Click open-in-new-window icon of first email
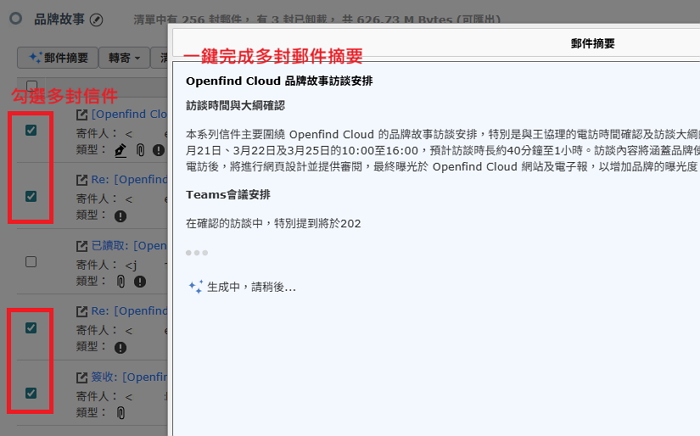The height and width of the screenshot is (436, 700). click(x=83, y=114)
